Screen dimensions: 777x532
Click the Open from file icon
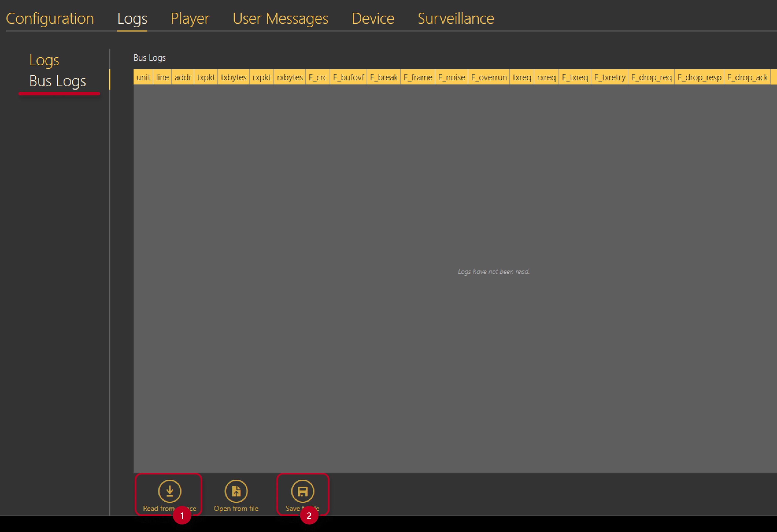[236, 491]
